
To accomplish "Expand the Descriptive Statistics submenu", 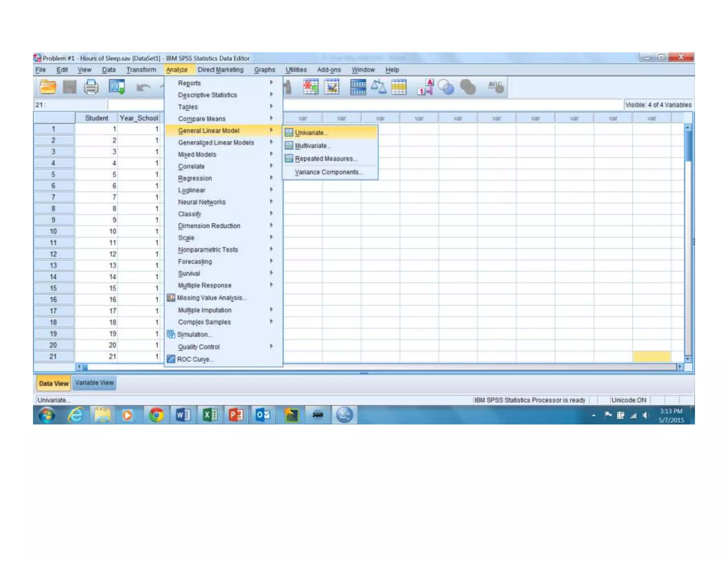I will [x=207, y=95].
